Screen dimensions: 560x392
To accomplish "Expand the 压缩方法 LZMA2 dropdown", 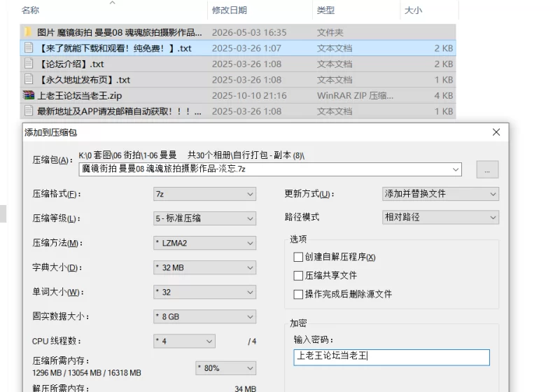I will pos(204,243).
